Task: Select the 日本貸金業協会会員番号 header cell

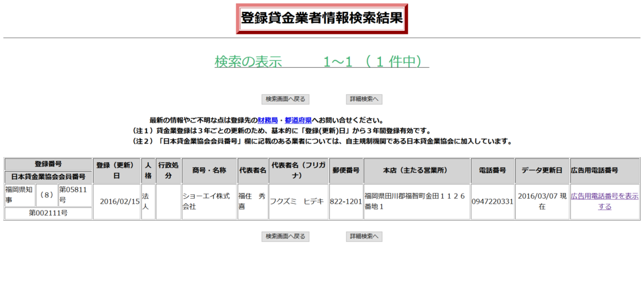Action: pyautogui.click(x=48, y=177)
